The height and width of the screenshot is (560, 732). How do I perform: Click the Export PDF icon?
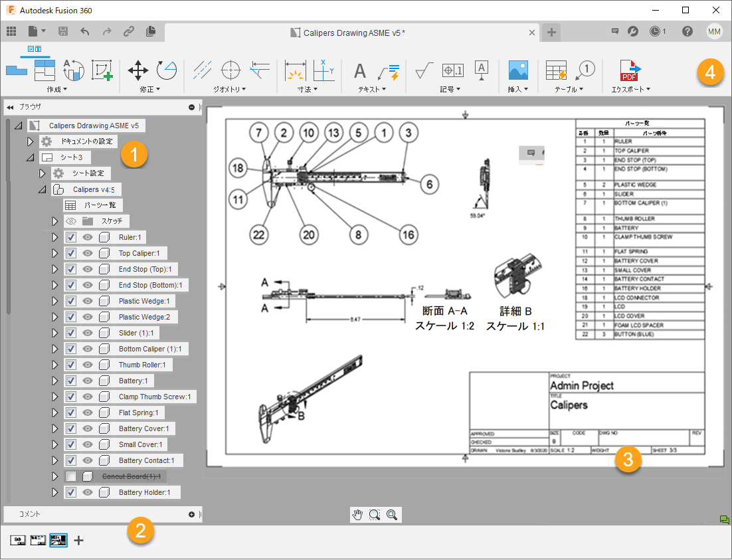630,70
